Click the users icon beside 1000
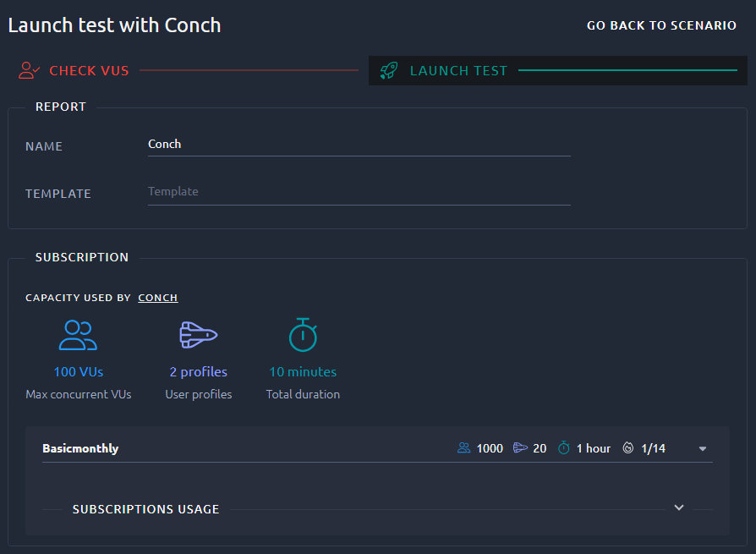 [x=463, y=448]
